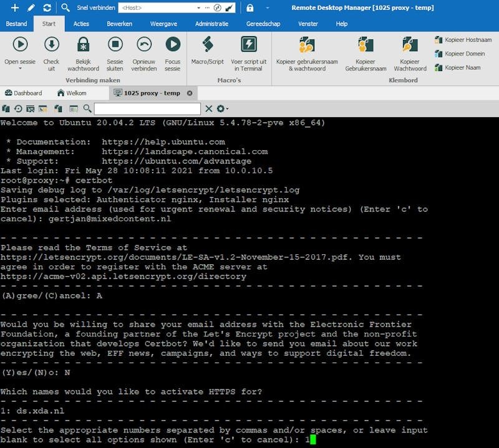499x448 pixels.
Task: Switch to the Gereedschap ribbon tab
Action: click(x=263, y=24)
